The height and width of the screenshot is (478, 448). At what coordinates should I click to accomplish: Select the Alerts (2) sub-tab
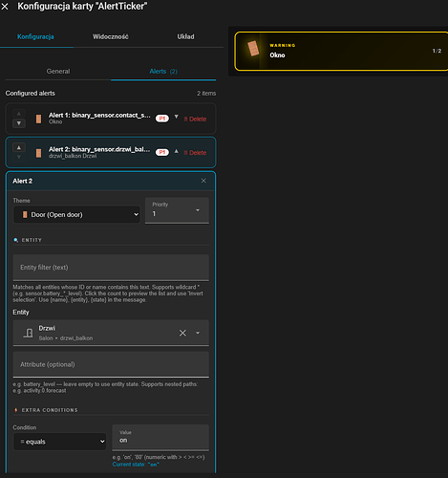[x=163, y=71]
